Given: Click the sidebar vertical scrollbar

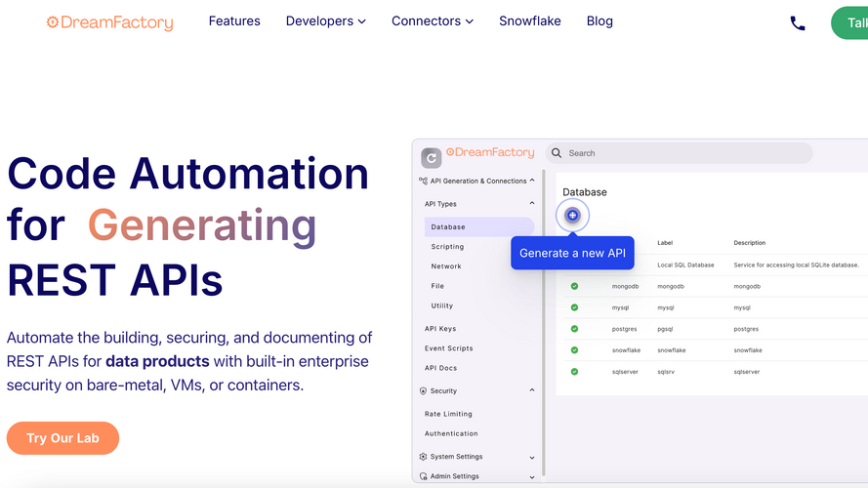Looking at the screenshot, I should 543,322.
